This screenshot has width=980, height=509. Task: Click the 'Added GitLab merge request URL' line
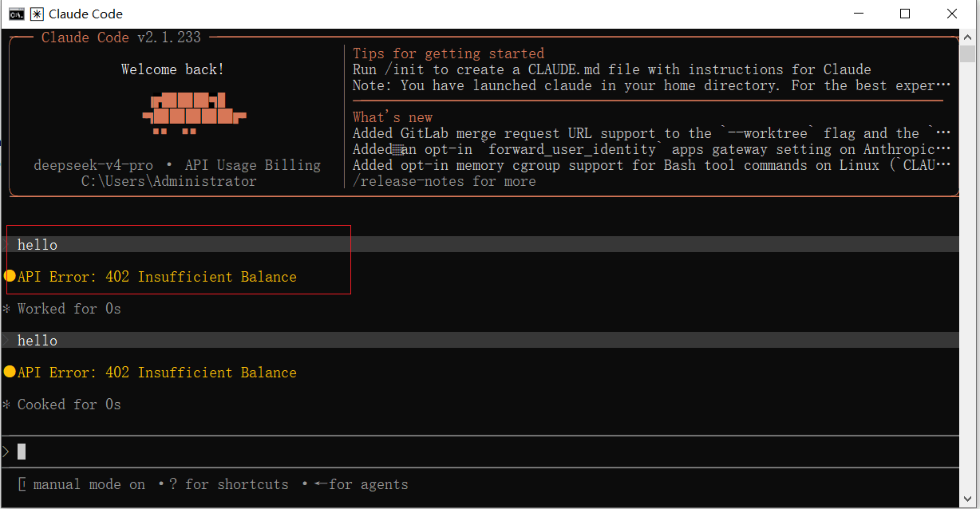coord(652,133)
